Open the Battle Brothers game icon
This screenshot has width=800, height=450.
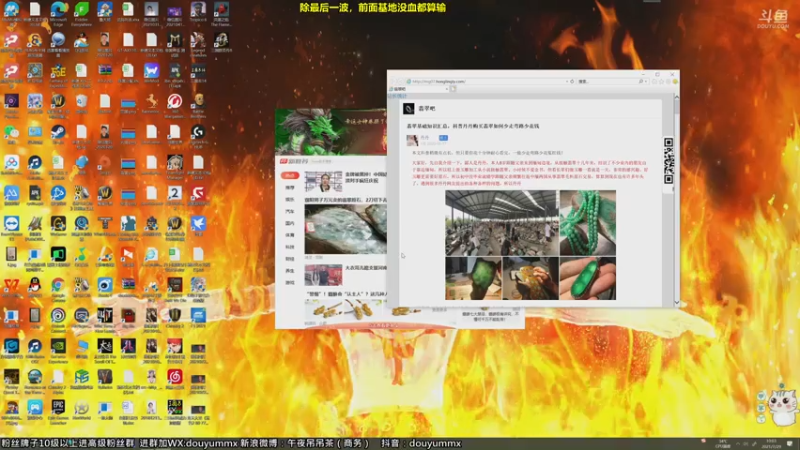pyautogui.click(x=198, y=101)
